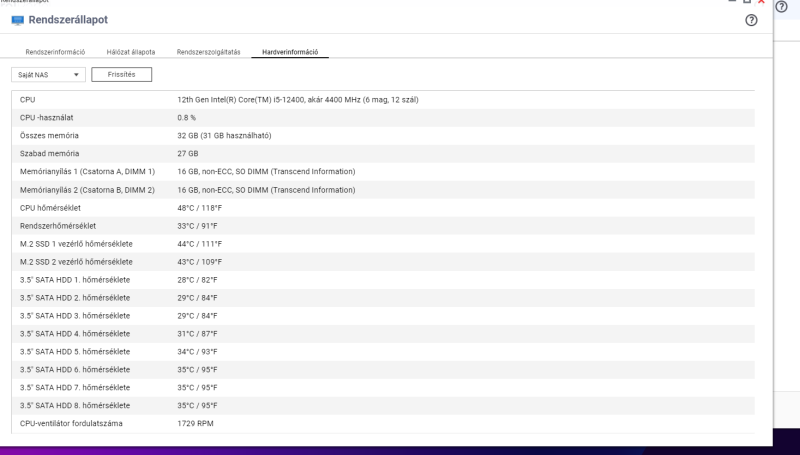Click the 27 GB free memory value
The image size is (800, 455).
coord(187,154)
